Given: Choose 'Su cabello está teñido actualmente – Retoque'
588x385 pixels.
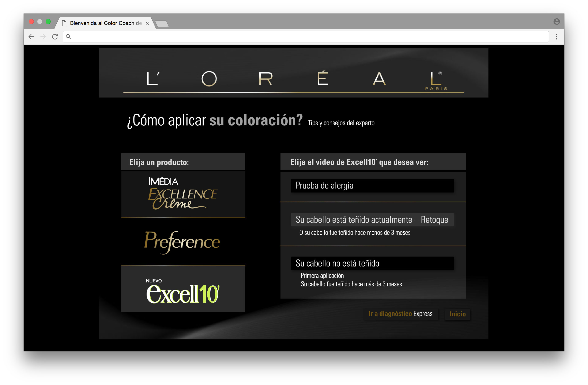Looking at the screenshot, I should pos(372,220).
